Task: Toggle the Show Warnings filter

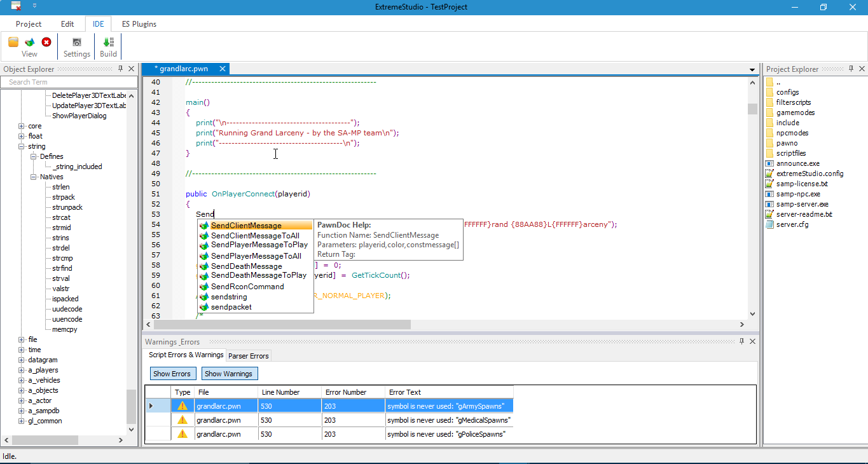Action: click(230, 374)
